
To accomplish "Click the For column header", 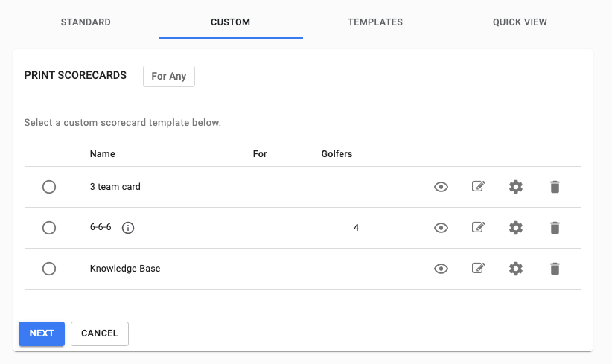I will pyautogui.click(x=260, y=154).
